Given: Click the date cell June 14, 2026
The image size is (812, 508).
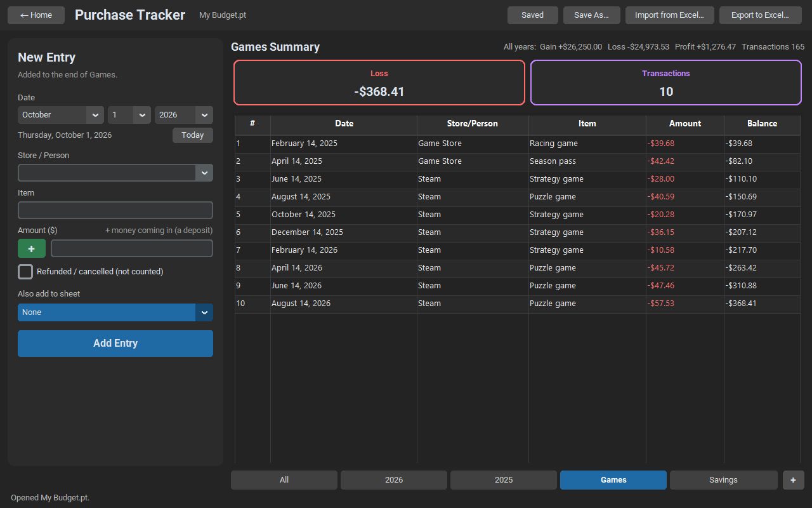Looking at the screenshot, I should point(344,286).
